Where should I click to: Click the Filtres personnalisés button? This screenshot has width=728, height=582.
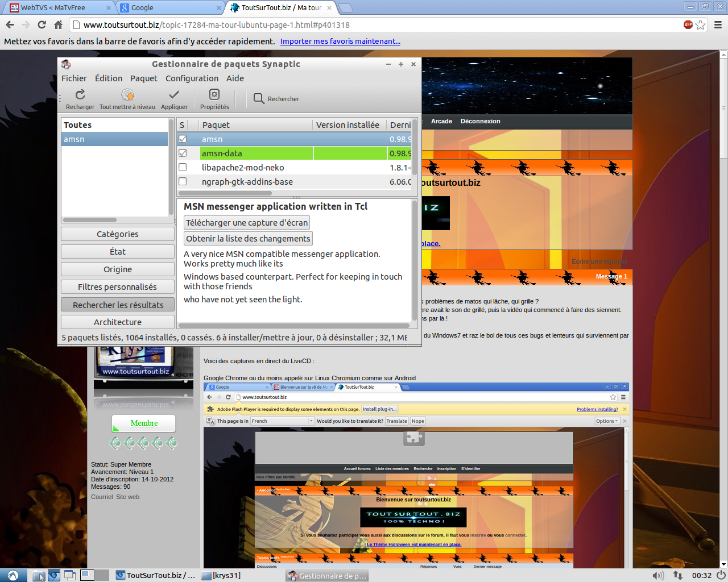click(118, 286)
